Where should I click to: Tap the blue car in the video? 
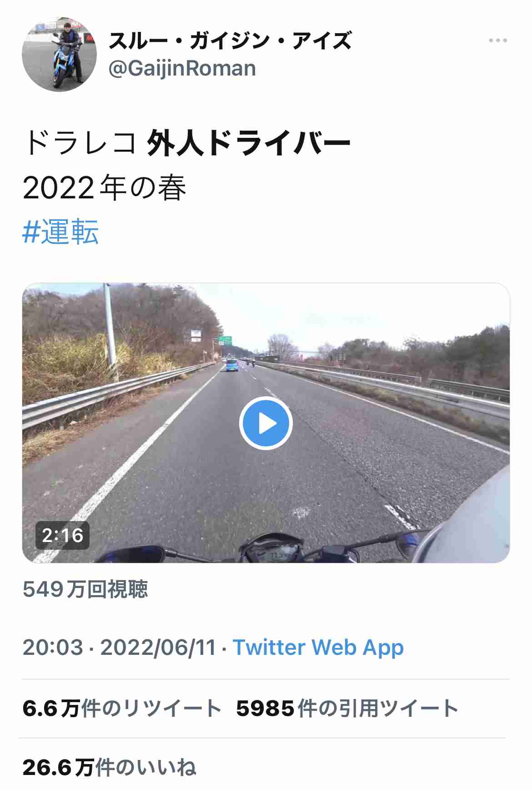coord(232,365)
